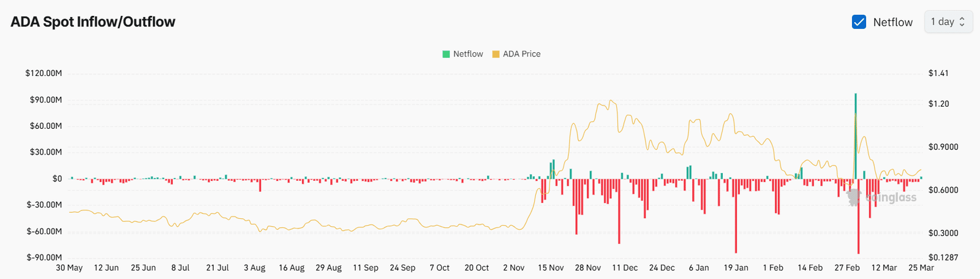Select the tallest green inflow bar
This screenshot has height=279, width=980.
[x=855, y=135]
